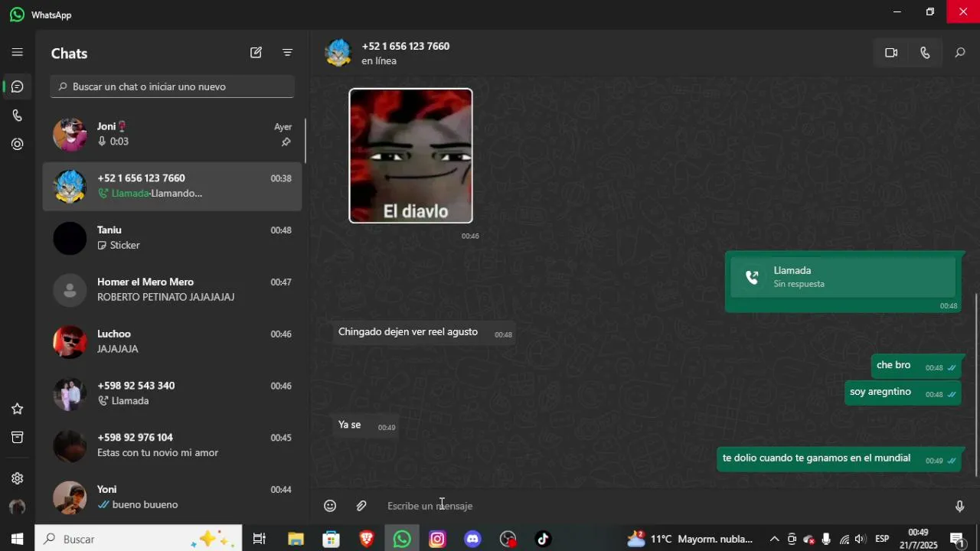Viewport: 980px width, 551px height.
Task: Search within the conversation
Action: point(959,53)
